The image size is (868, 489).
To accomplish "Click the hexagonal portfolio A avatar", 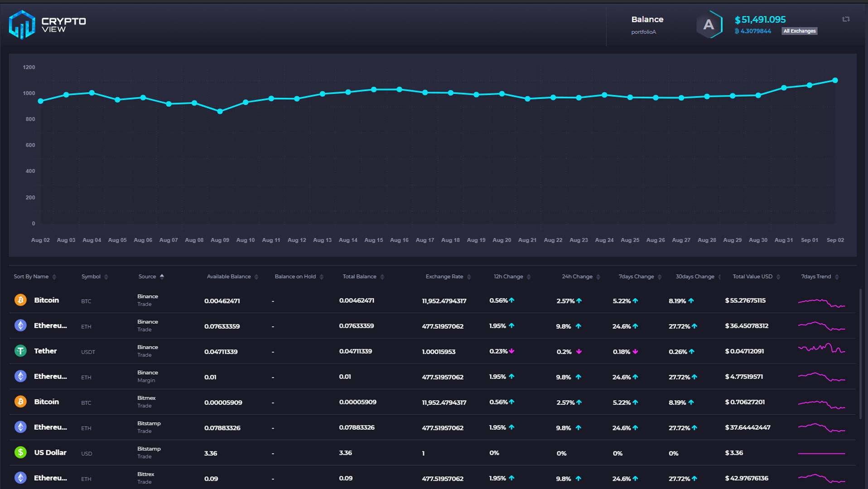I will tap(709, 25).
